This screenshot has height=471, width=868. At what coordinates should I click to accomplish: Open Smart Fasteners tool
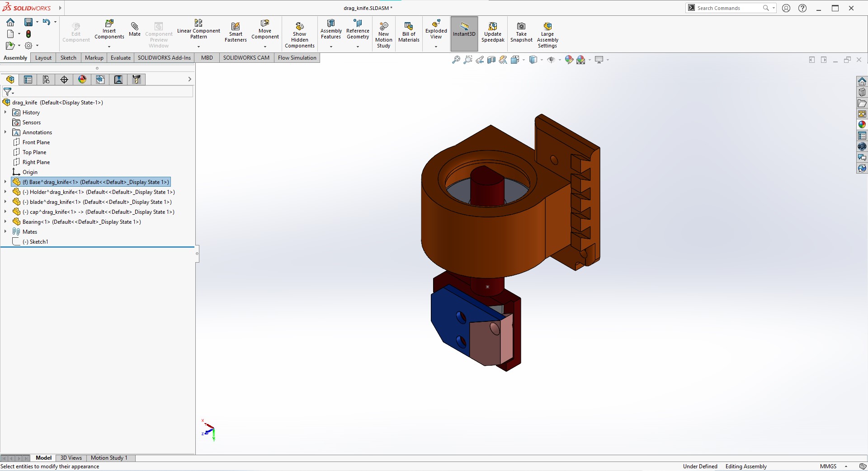(236, 33)
